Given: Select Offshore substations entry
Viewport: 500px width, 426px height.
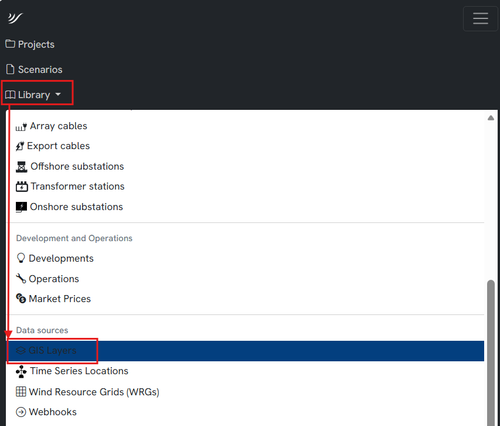Looking at the screenshot, I should click(77, 166).
